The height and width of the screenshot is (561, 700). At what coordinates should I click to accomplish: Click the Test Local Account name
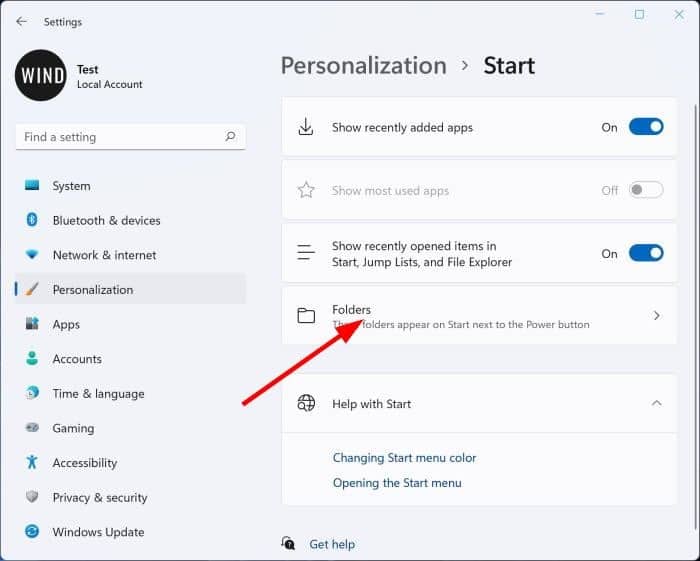pyautogui.click(x=109, y=76)
